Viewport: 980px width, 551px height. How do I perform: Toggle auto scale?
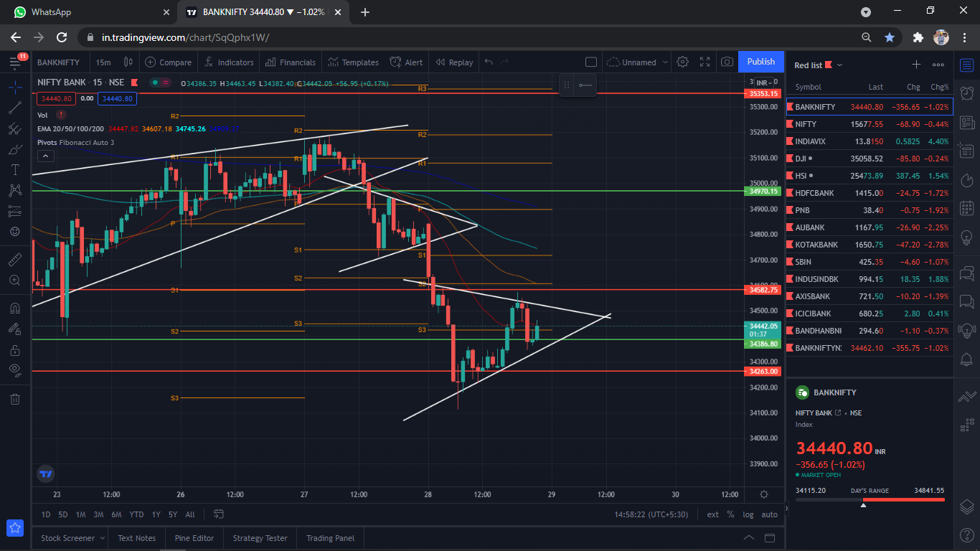(x=769, y=514)
